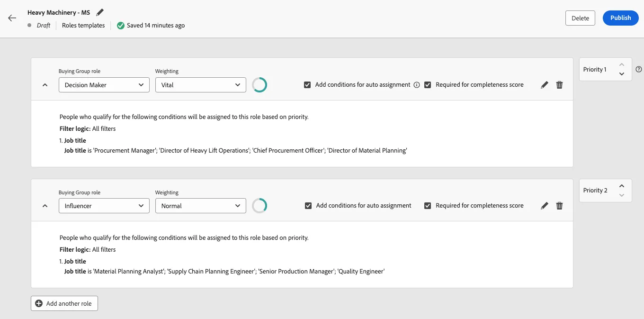The image size is (644, 319).
Task: Click the Heavy Machinery - MS title
Action: point(59,12)
